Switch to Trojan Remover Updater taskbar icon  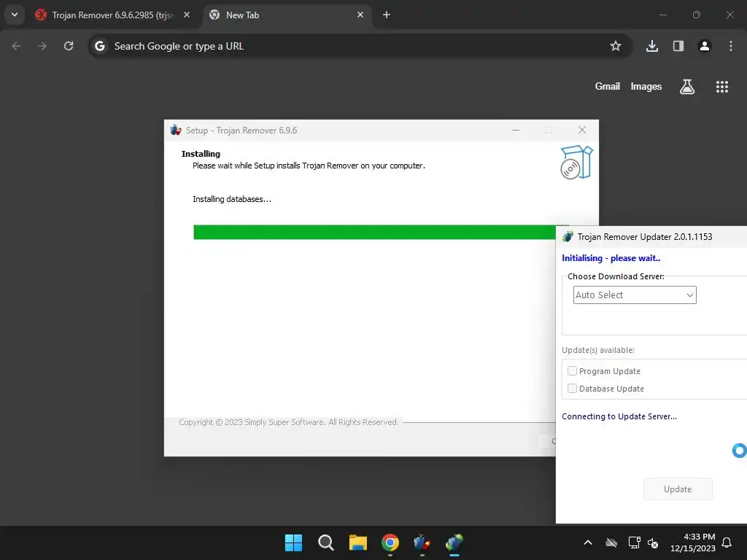click(454, 542)
